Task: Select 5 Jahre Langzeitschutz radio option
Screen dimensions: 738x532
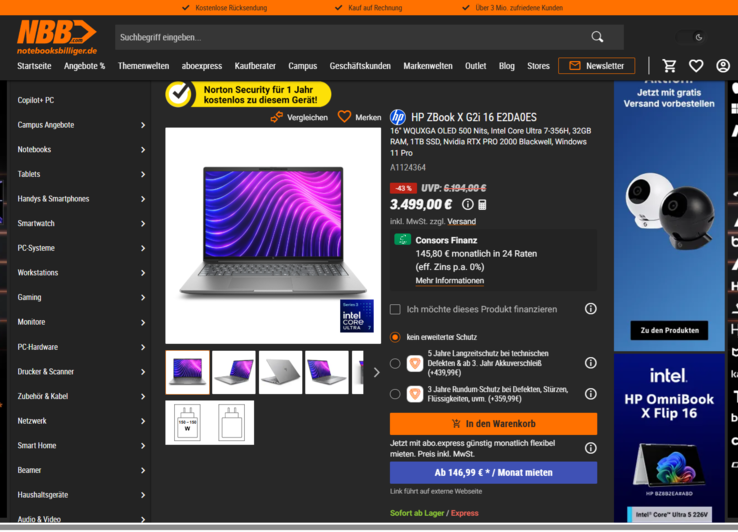Action: point(395,363)
